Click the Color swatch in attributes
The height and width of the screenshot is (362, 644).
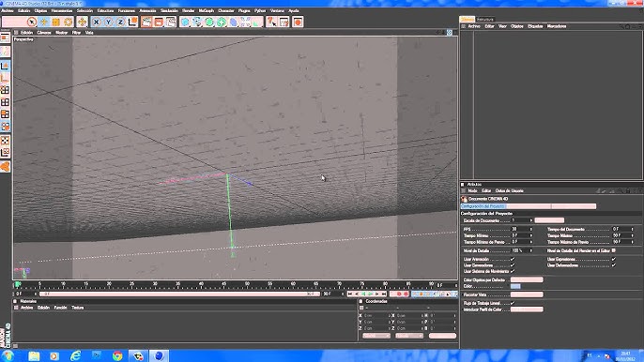pyautogui.click(x=515, y=286)
